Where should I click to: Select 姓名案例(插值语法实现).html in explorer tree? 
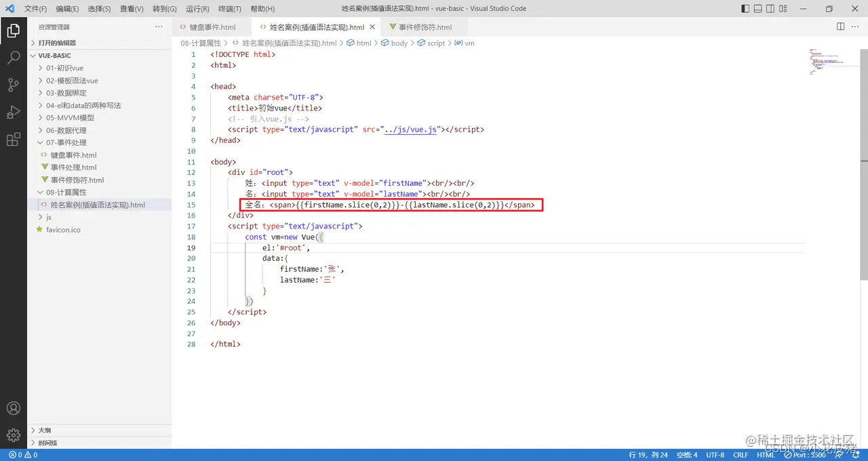click(100, 205)
